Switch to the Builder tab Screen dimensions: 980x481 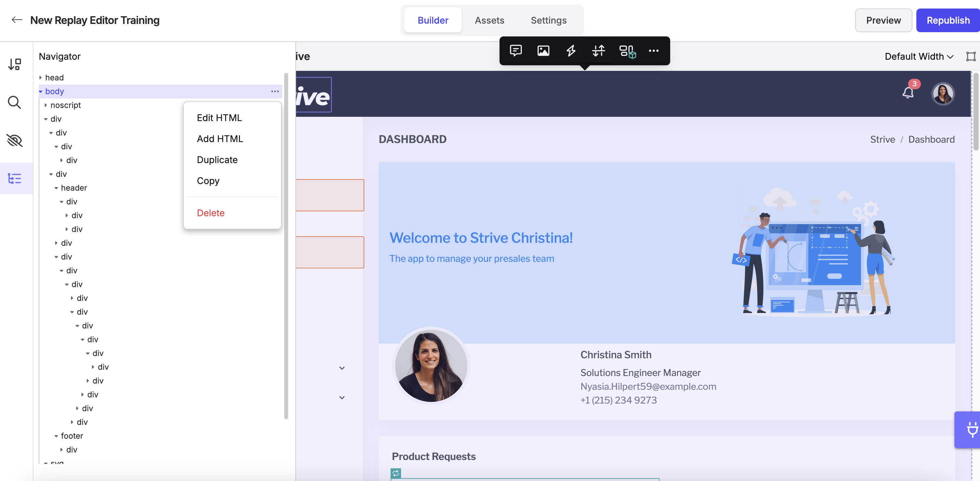(433, 20)
